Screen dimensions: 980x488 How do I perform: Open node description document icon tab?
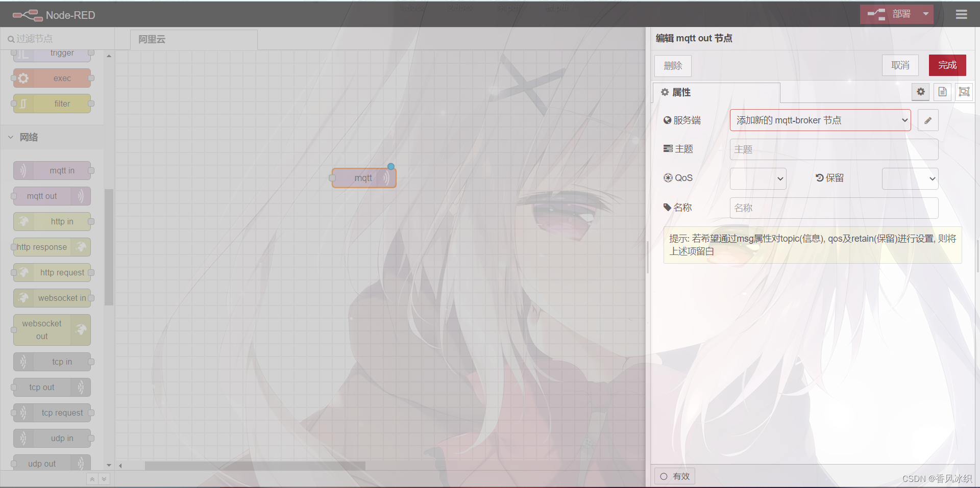point(942,92)
